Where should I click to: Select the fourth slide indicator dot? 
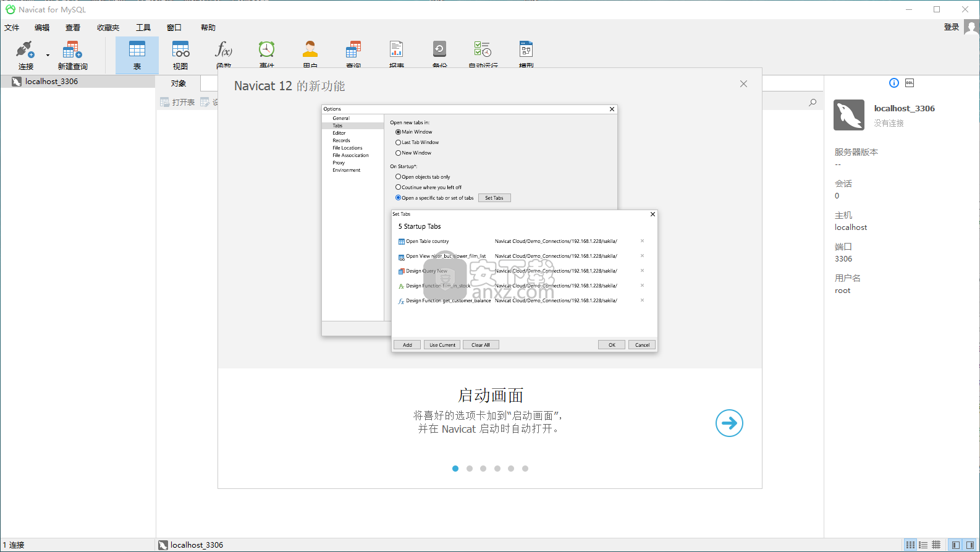click(497, 469)
